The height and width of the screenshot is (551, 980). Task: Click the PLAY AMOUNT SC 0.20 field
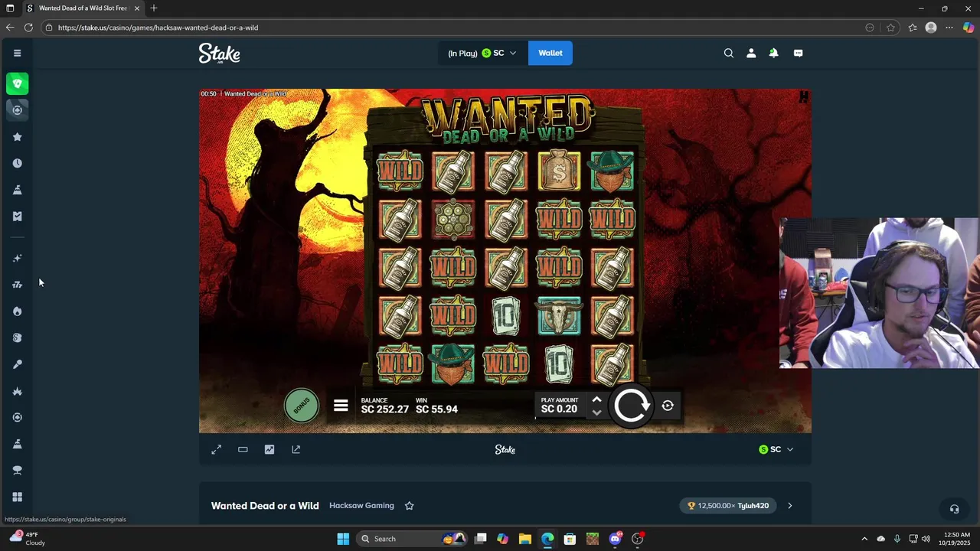(560, 406)
